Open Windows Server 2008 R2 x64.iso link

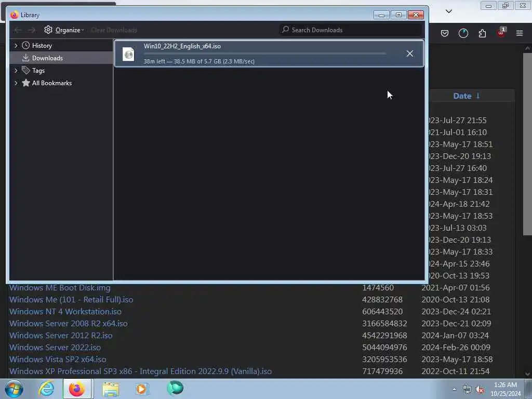68,323
